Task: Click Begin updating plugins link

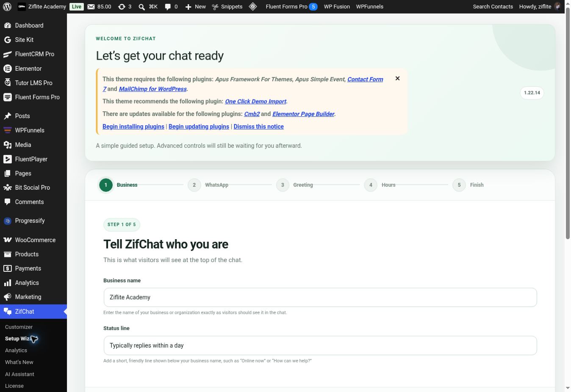Action: pyautogui.click(x=199, y=127)
